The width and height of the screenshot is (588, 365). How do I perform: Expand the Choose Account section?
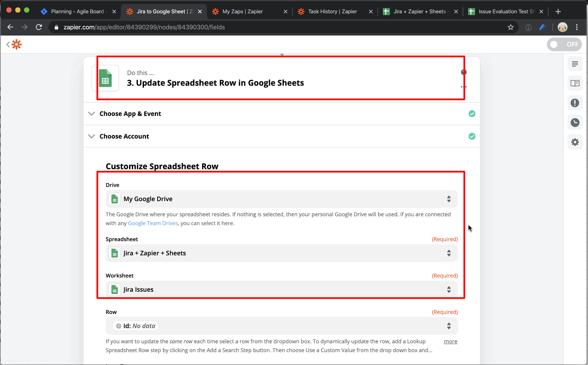[x=281, y=136]
